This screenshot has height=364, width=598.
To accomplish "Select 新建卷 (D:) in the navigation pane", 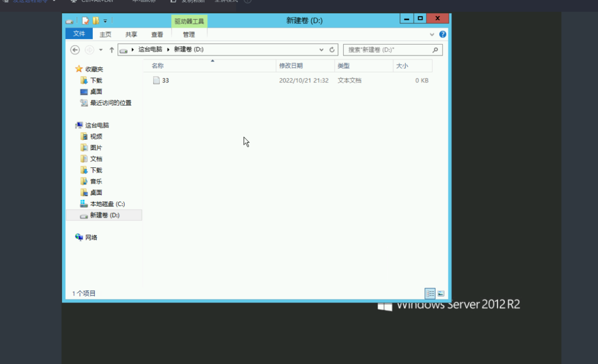I will click(104, 215).
